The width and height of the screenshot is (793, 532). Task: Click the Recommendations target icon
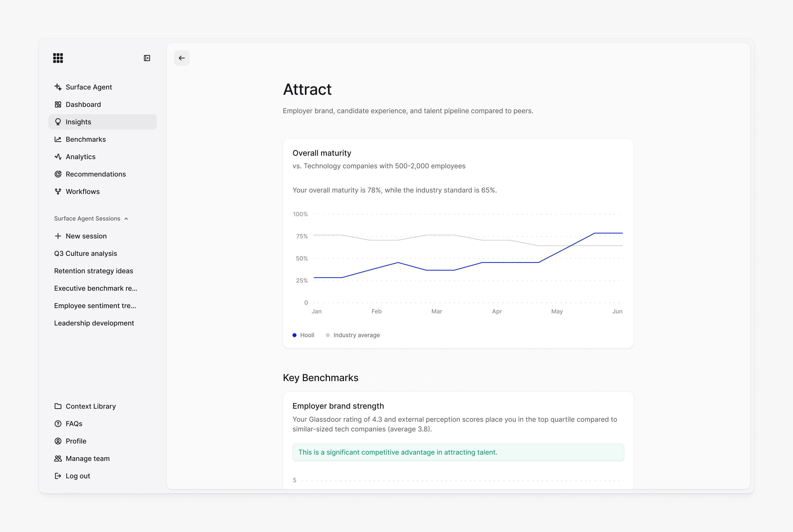58,174
